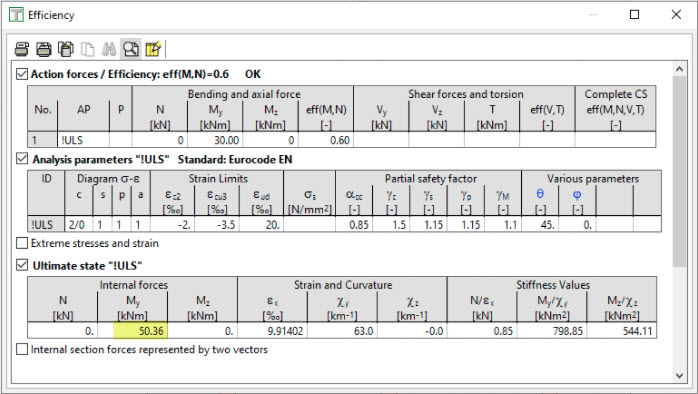Click the blue θ parameter header
Screen dimensions: 698x394
pyautogui.click(x=540, y=194)
